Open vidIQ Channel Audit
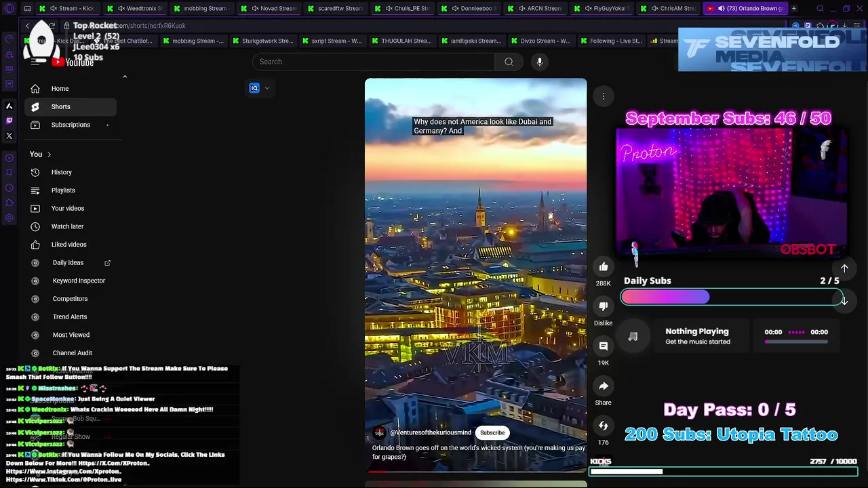The height and width of the screenshot is (488, 868). [71, 353]
